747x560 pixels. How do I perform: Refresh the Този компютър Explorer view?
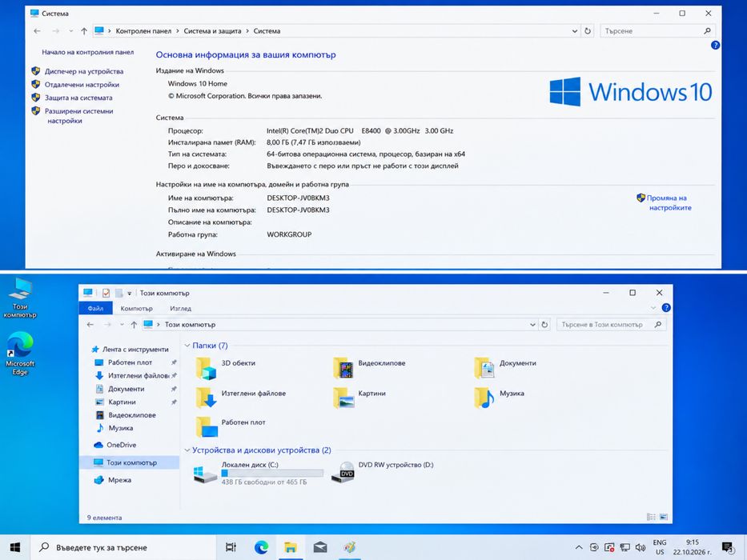544,325
